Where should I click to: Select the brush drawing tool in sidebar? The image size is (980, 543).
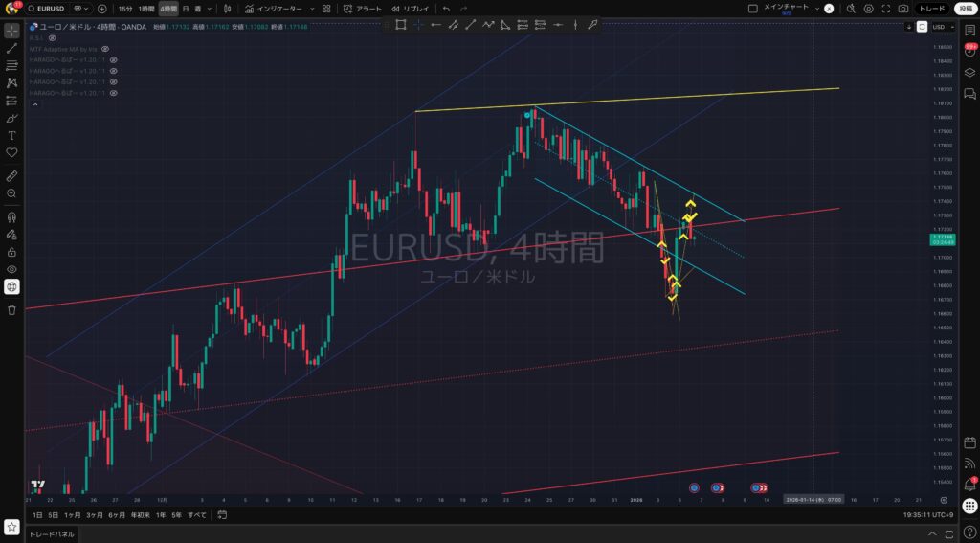11,118
